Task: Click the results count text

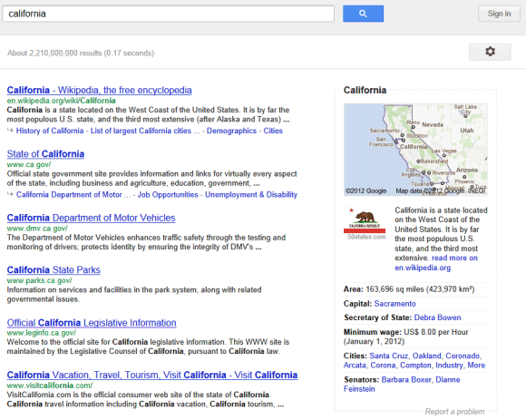Action: coord(81,54)
